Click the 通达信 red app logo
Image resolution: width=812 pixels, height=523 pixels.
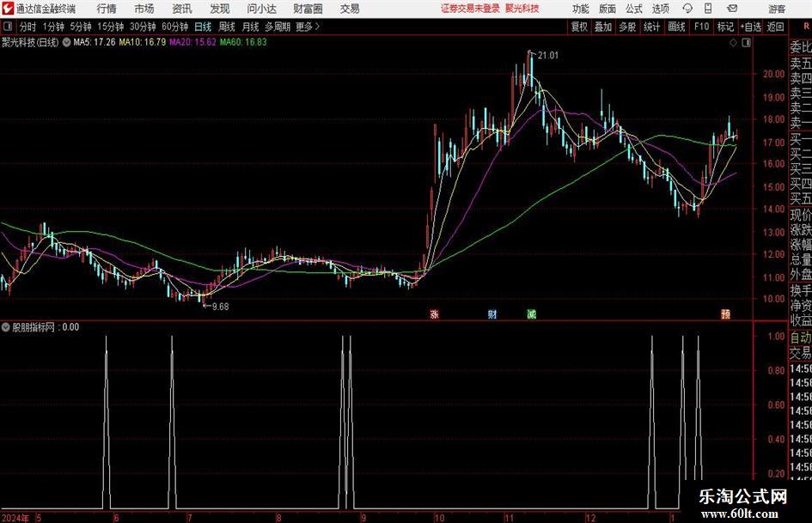click(x=7, y=9)
